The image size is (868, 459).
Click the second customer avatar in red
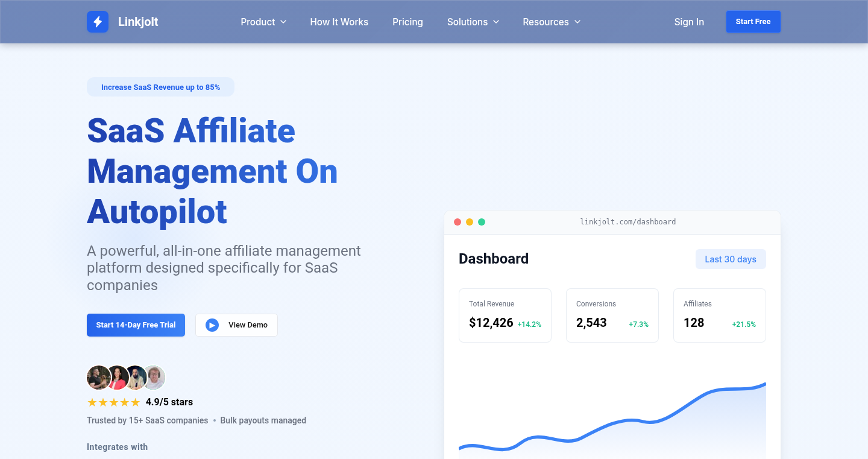[117, 378]
